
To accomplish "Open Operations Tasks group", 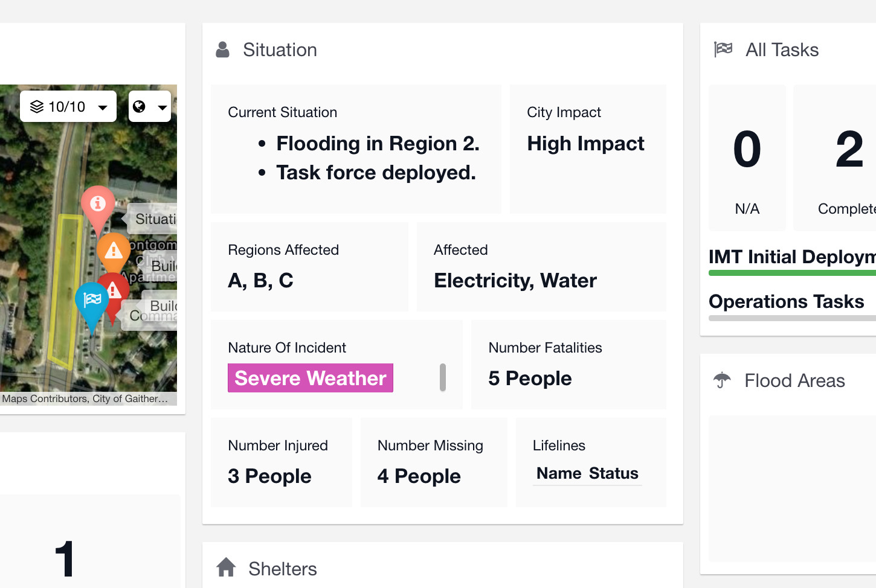I will click(x=787, y=301).
